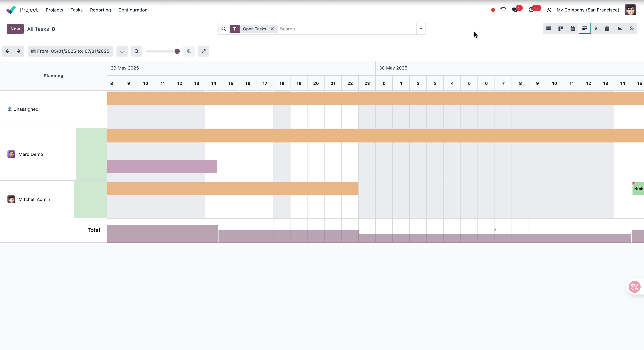Viewport: 644px width, 350px height.
Task: Open the activity view
Action: point(631,28)
